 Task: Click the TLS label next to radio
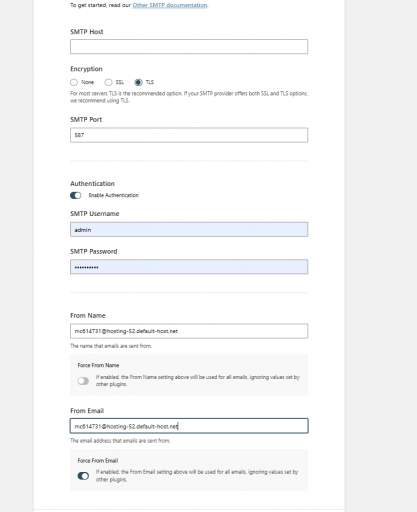[150, 82]
